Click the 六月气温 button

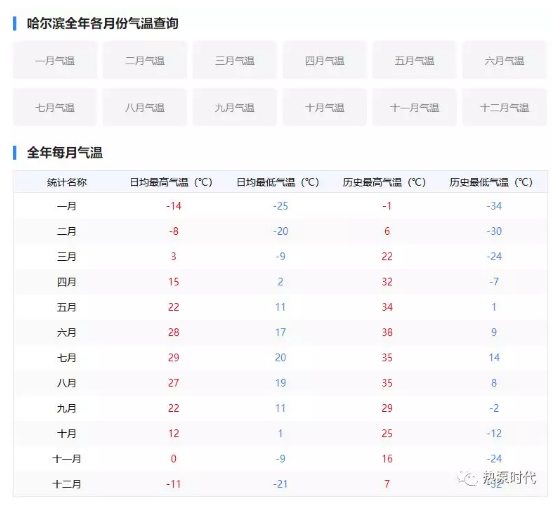504,60
